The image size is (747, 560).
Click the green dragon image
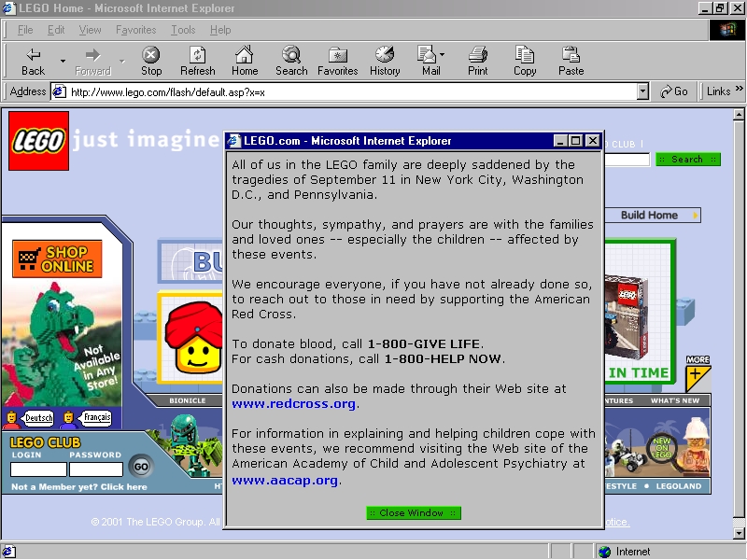click(61, 343)
